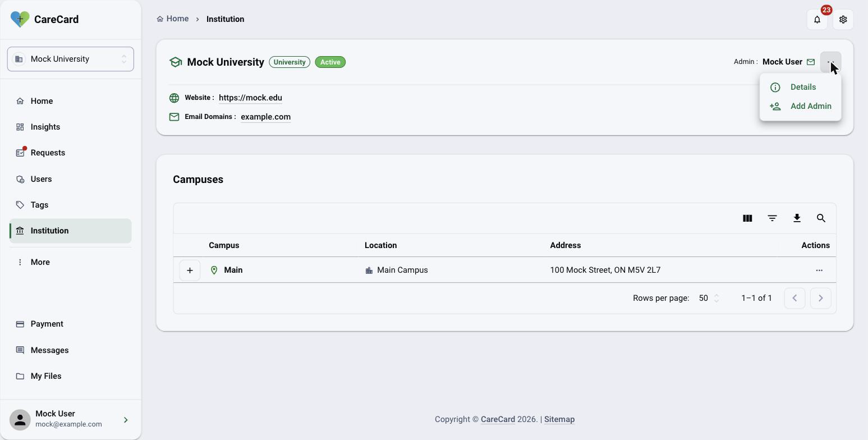
Task: Open Tags in sidebar
Action: coord(71,205)
